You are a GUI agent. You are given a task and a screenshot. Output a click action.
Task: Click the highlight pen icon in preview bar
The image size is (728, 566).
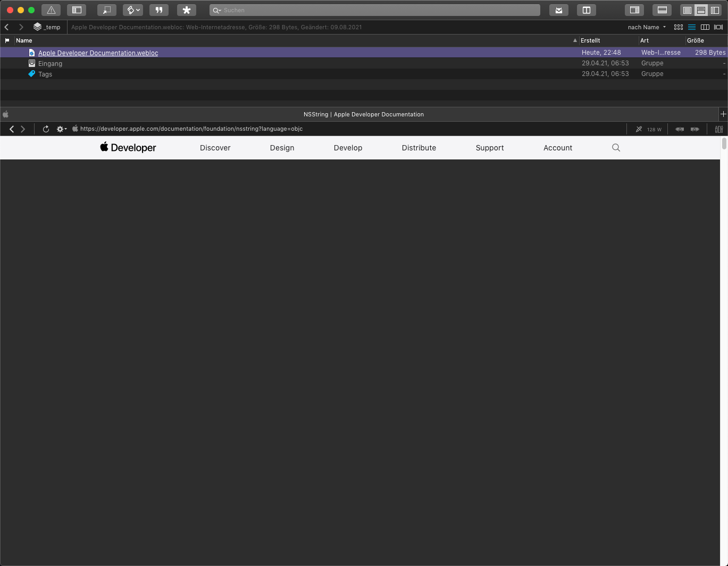pyautogui.click(x=639, y=129)
